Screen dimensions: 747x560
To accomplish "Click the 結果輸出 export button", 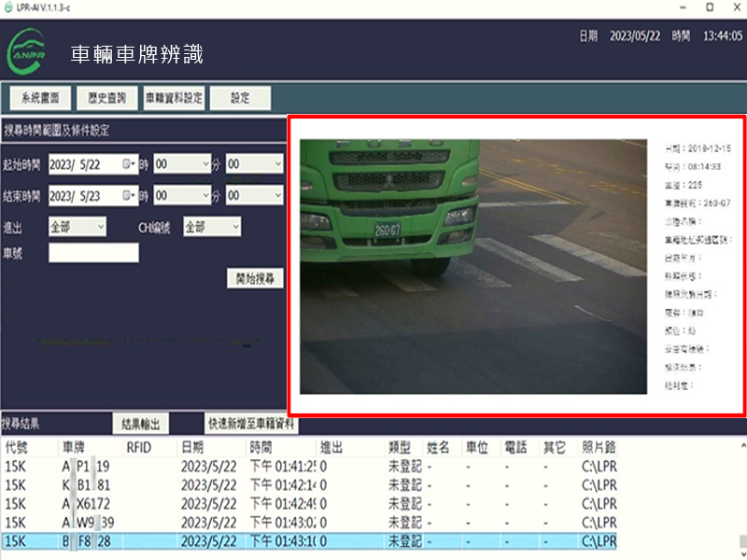I will [141, 423].
